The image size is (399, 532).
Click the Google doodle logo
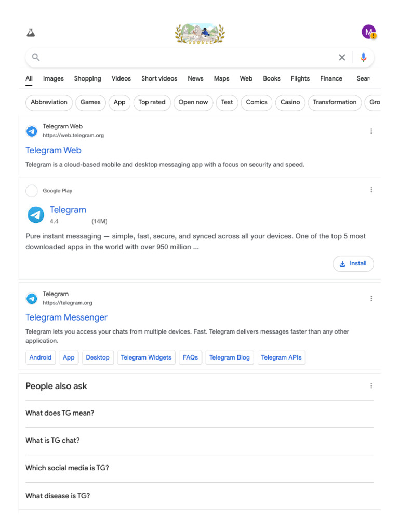[200, 33]
